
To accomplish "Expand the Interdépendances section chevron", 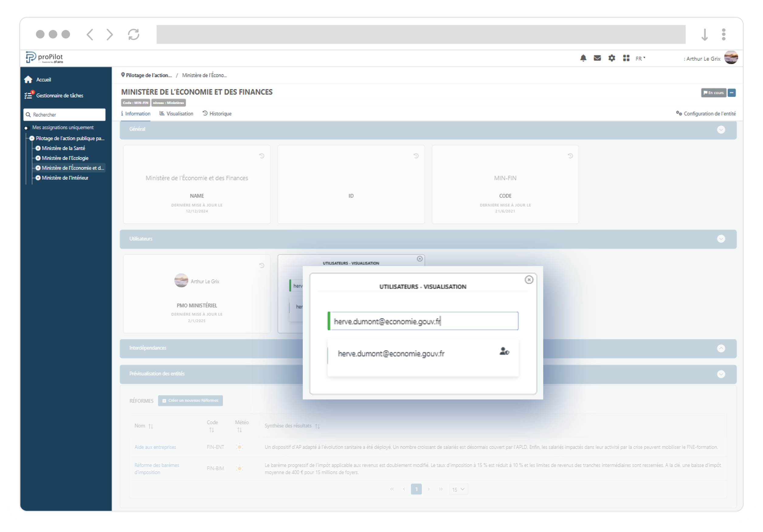I will click(721, 348).
